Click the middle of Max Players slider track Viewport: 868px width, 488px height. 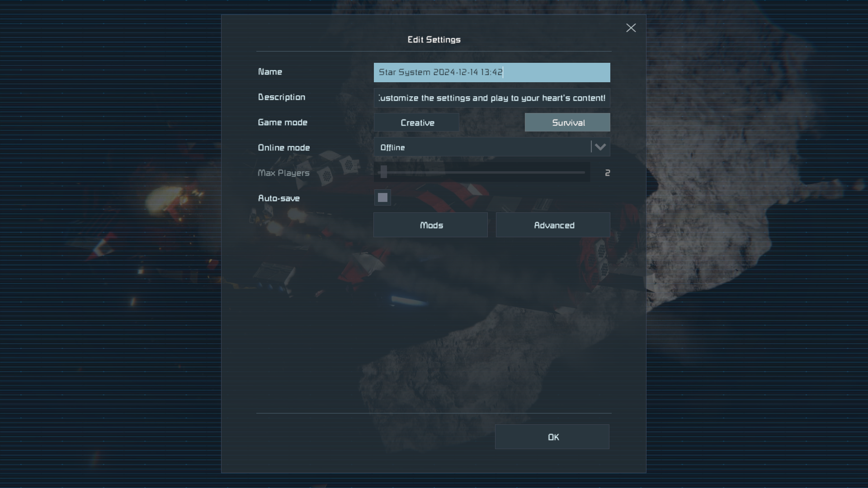[x=482, y=172]
